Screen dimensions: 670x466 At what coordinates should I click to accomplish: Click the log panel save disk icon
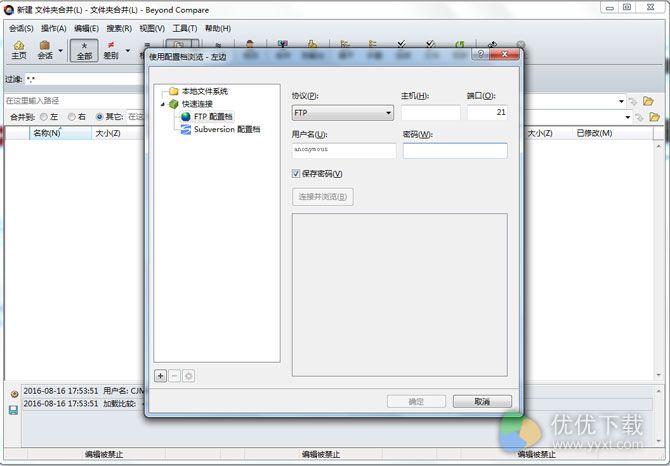[x=13, y=410]
